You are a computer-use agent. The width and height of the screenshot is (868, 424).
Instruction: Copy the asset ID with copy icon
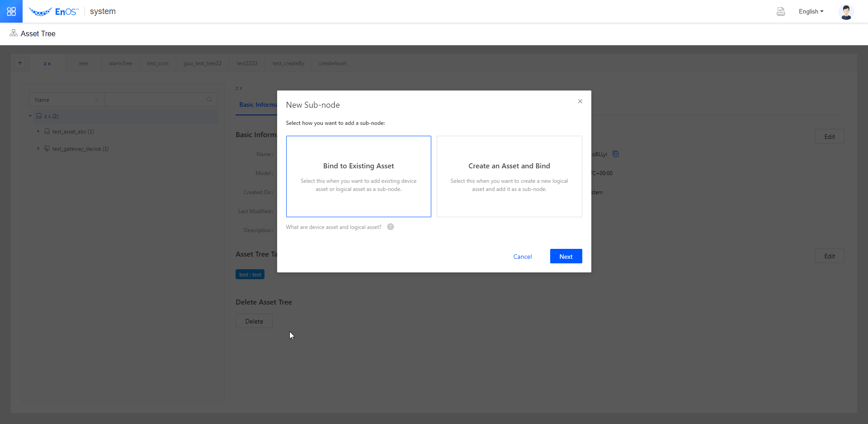click(x=615, y=154)
